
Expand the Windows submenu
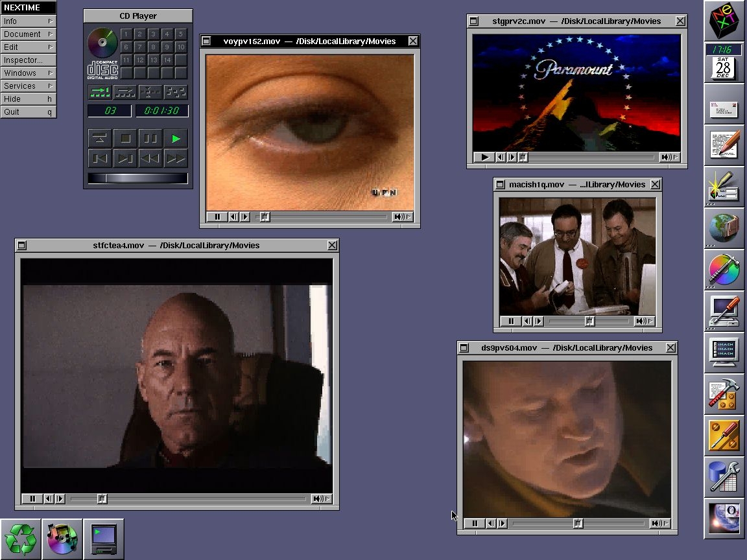tap(28, 73)
